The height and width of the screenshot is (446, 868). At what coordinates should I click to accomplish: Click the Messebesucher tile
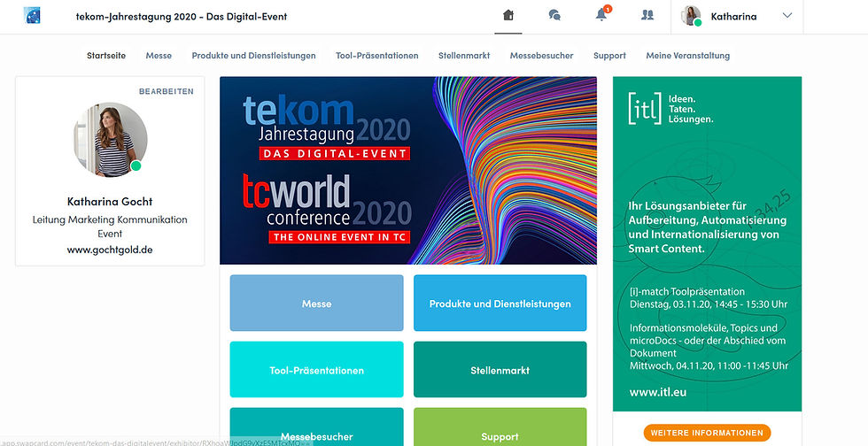pyautogui.click(x=317, y=427)
